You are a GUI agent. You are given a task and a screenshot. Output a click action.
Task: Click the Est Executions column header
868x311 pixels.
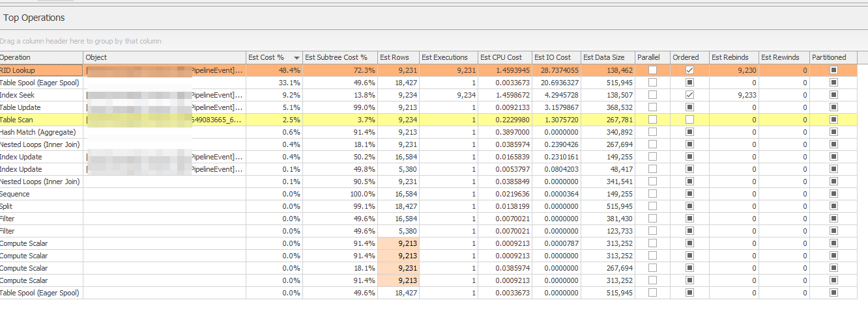[x=448, y=57]
